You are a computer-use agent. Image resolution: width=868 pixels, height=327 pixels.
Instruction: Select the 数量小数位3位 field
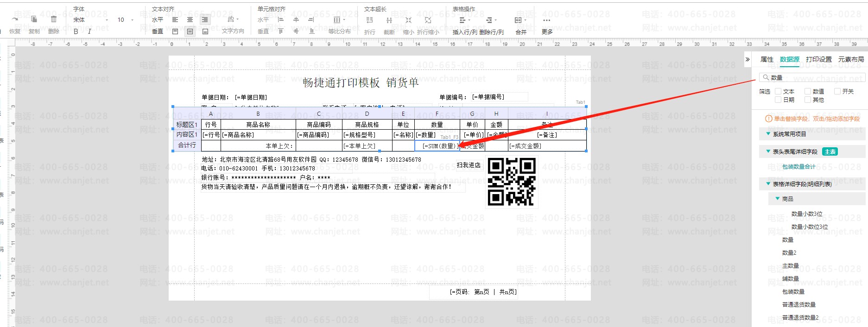809,227
